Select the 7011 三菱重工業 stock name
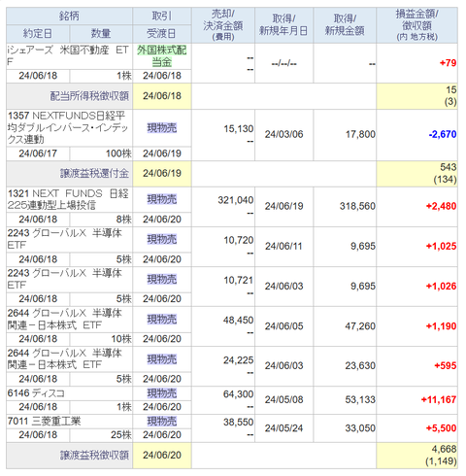 click(x=44, y=422)
